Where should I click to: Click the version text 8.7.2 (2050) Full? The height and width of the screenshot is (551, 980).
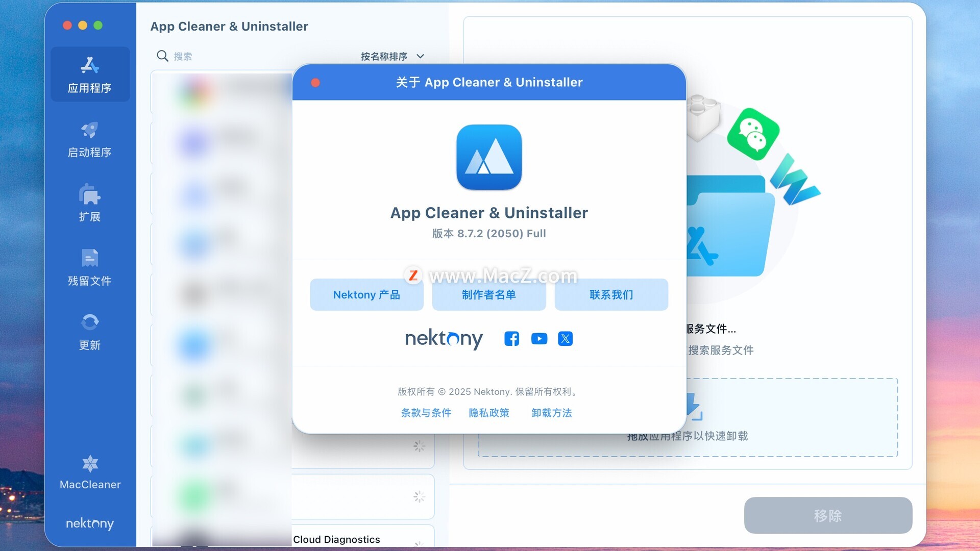489,234
